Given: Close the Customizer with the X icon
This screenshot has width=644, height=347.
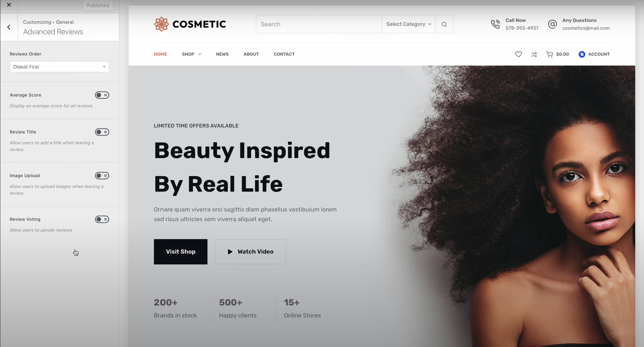Looking at the screenshot, I should (9, 5).
